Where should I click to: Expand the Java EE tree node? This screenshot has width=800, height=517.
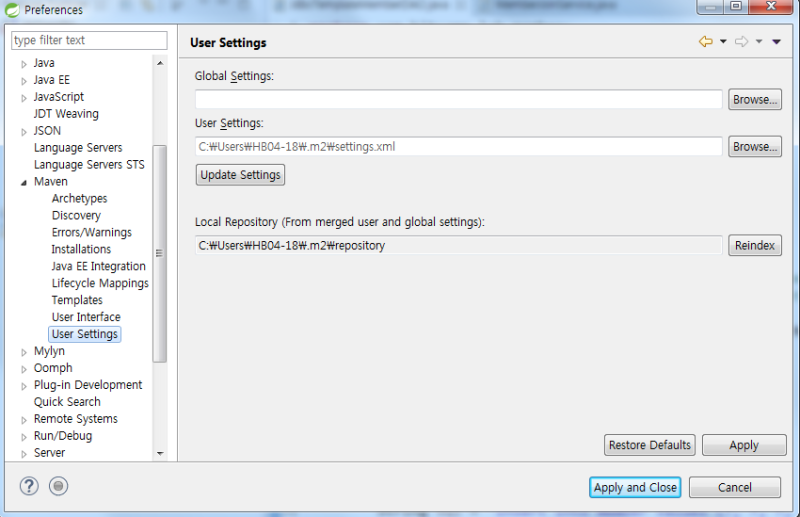[23, 81]
